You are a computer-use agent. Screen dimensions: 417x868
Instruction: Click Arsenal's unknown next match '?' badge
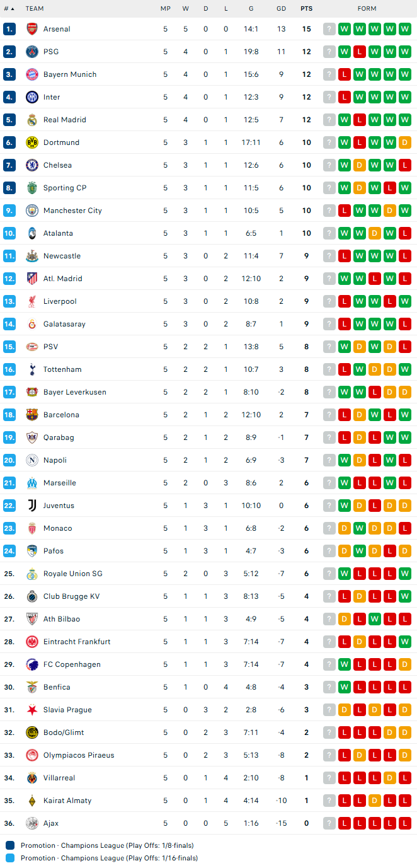click(329, 29)
